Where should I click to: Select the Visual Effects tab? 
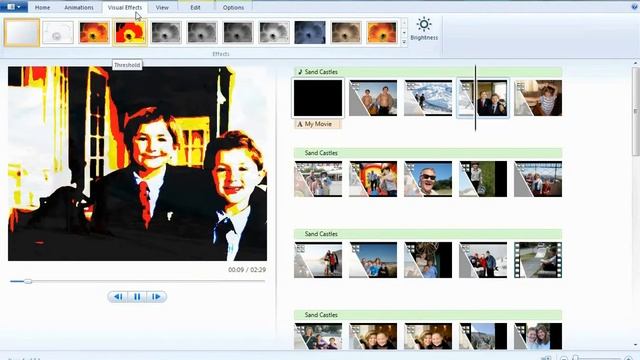[x=124, y=7]
